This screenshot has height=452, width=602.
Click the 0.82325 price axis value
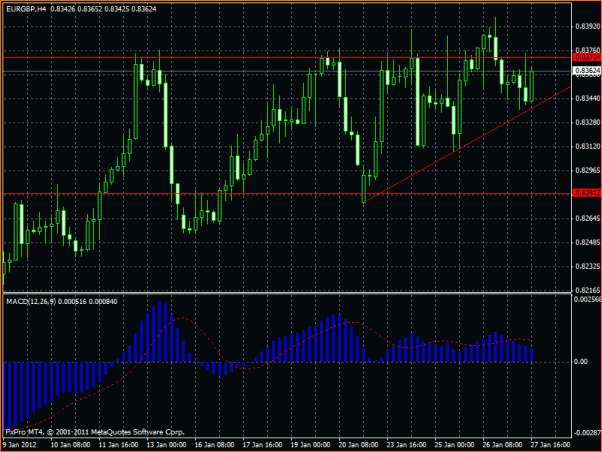[x=587, y=266]
